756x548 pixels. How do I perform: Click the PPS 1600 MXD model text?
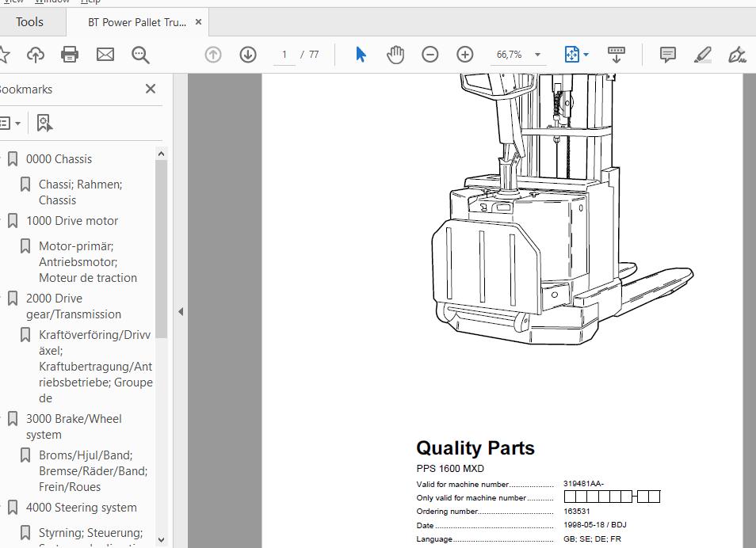point(450,469)
